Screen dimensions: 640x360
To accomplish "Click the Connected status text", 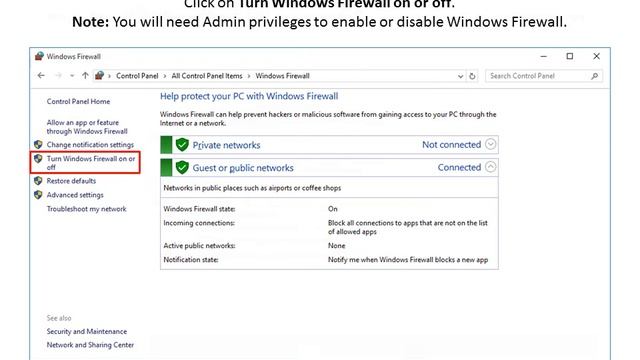I will tap(459, 167).
